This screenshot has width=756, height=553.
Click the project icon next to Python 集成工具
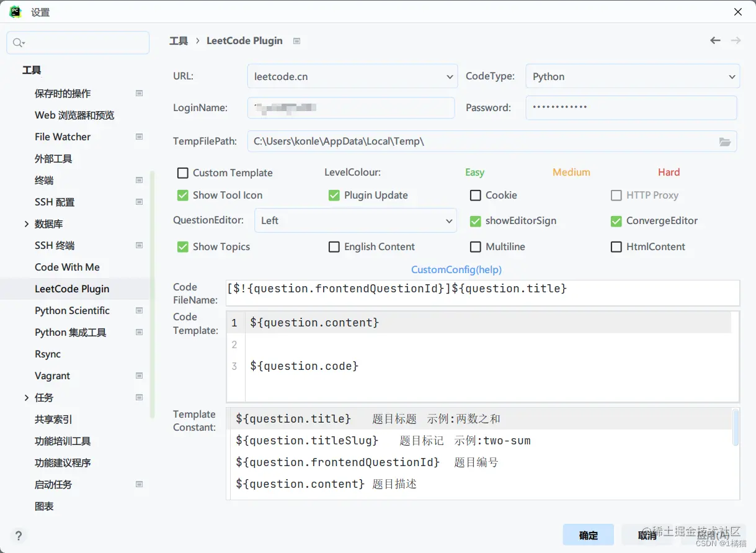(x=139, y=332)
